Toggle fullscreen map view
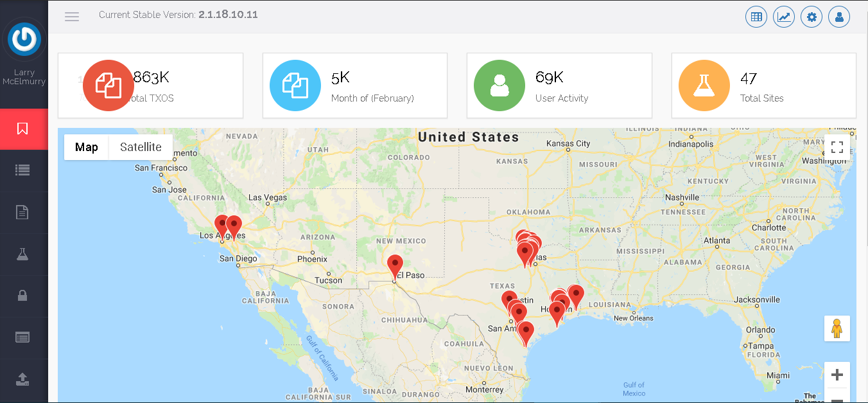The height and width of the screenshot is (403, 868). pyautogui.click(x=837, y=147)
